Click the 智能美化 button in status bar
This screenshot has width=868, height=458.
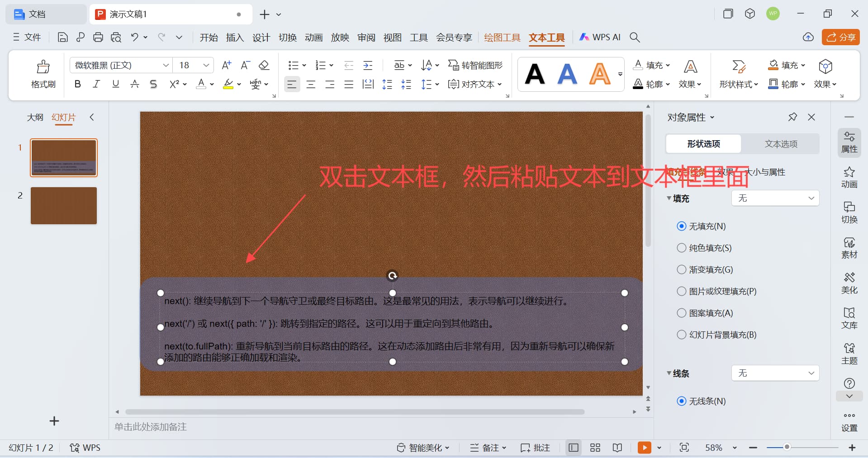[423, 448]
